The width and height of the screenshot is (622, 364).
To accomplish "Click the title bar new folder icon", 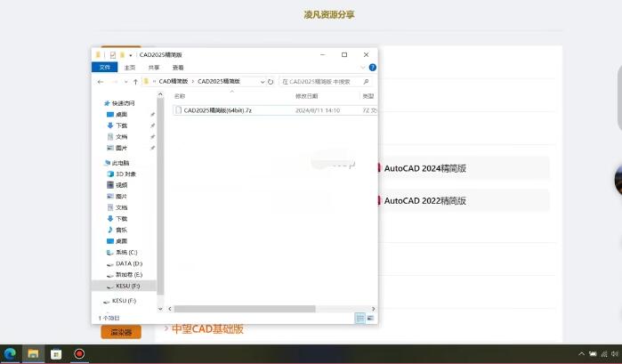I will click(123, 55).
